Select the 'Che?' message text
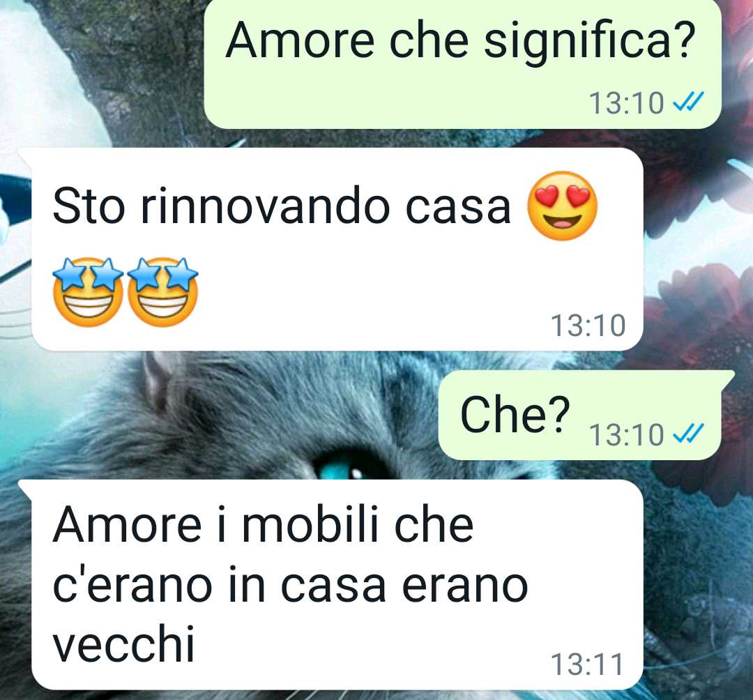This screenshot has height=700, width=753. click(515, 414)
